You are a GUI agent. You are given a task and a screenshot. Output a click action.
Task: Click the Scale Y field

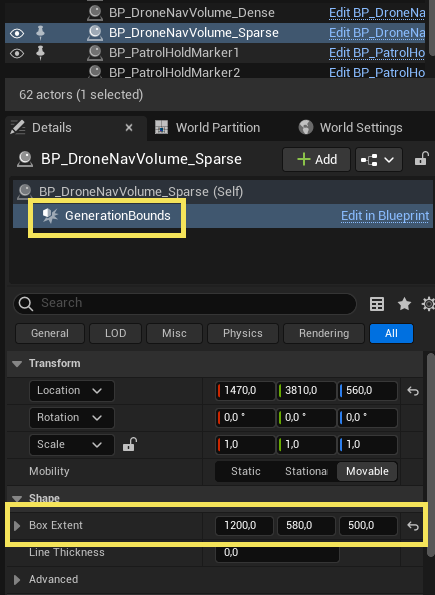coord(306,445)
